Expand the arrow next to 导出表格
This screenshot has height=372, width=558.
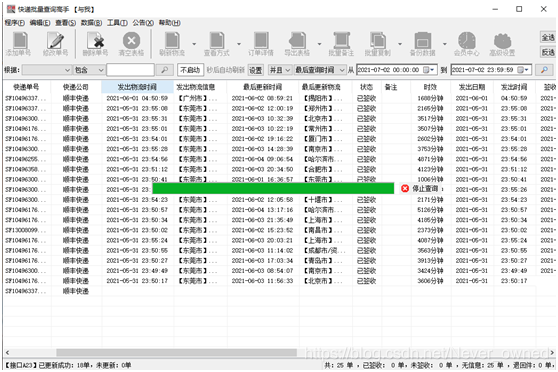coord(319,44)
